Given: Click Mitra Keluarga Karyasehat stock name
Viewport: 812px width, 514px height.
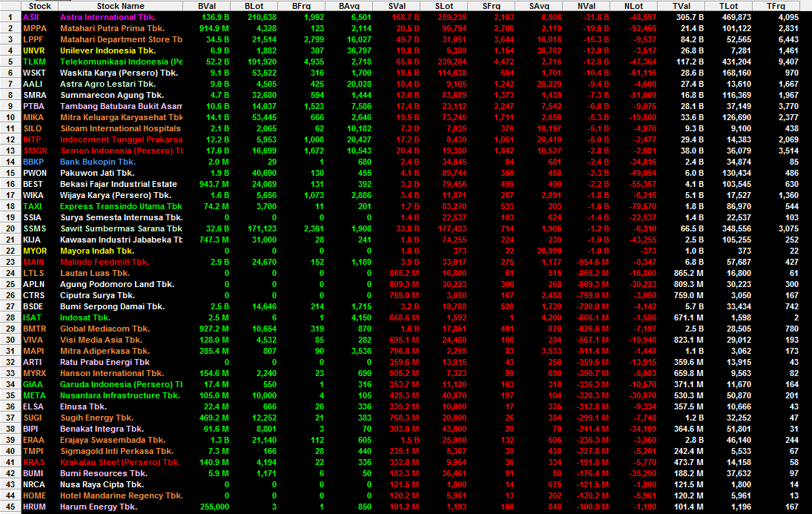Looking at the screenshot, I should (121, 118).
